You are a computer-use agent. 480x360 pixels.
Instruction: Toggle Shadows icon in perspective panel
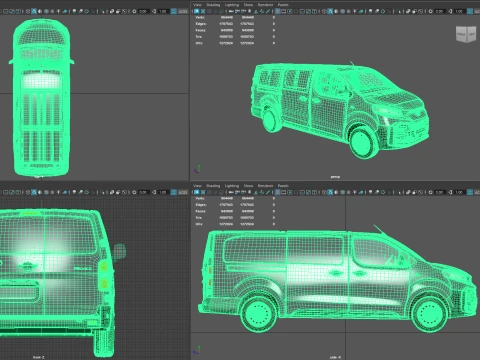[361, 11]
